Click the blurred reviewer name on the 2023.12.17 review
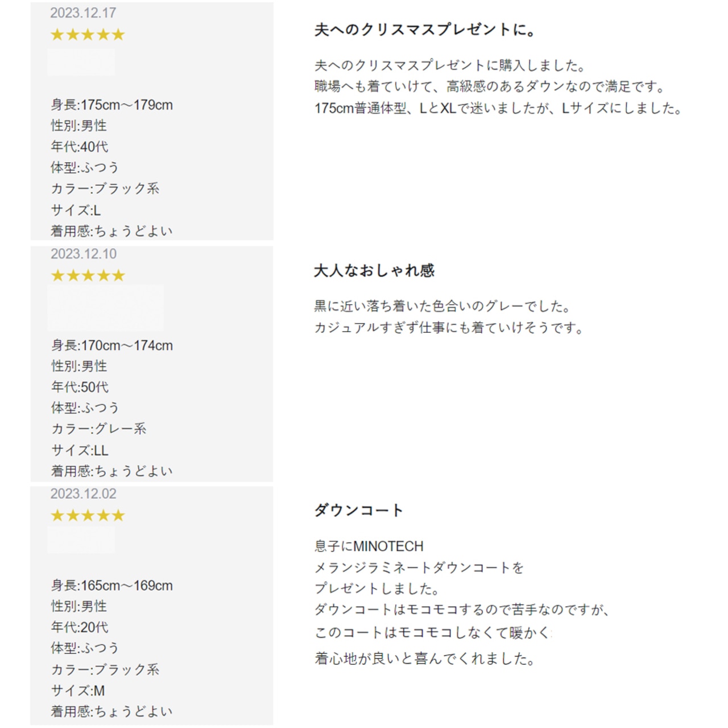The height and width of the screenshot is (728, 728). point(81,62)
